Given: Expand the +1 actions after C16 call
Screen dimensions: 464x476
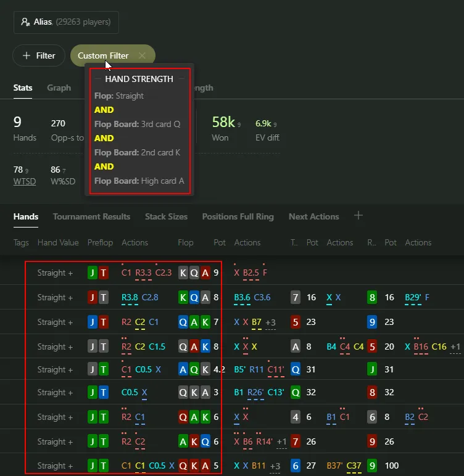Looking at the screenshot, I should 456,347.
